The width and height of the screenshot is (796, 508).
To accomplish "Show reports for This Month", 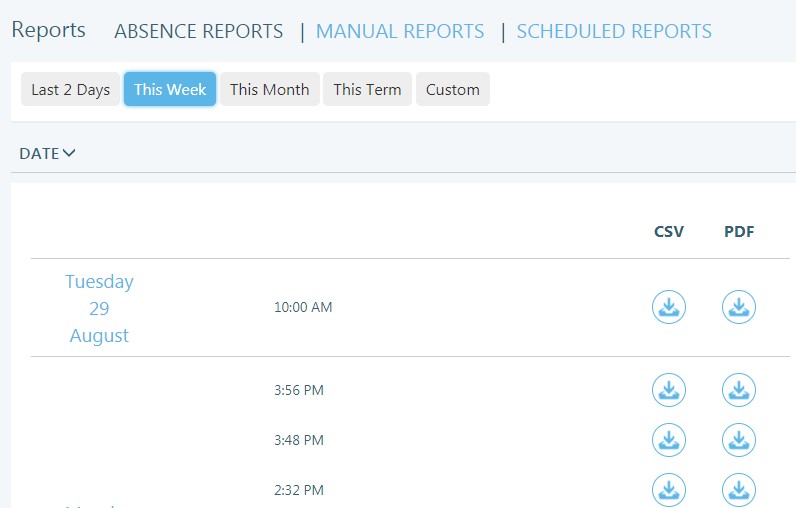I will tap(270, 89).
